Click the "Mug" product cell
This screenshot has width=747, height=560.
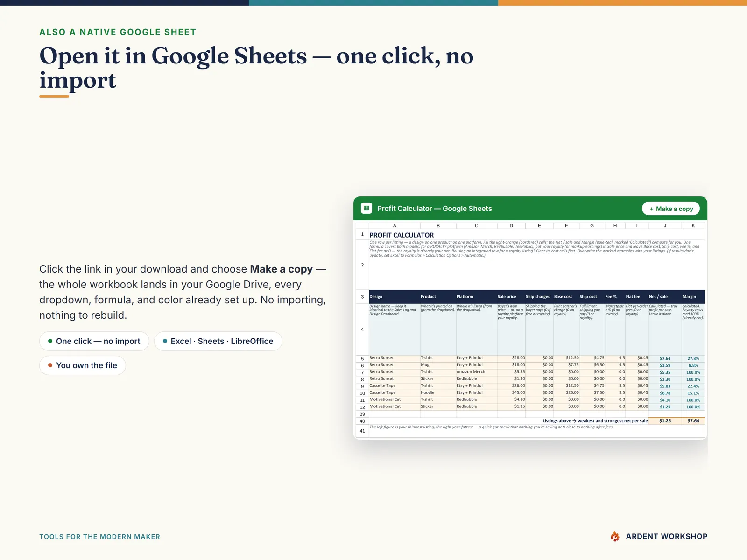coord(438,365)
